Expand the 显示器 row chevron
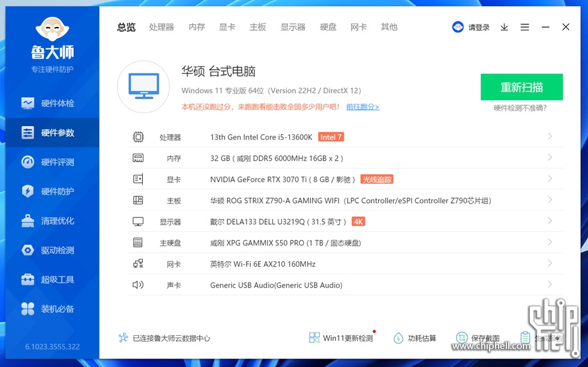 tap(550, 221)
